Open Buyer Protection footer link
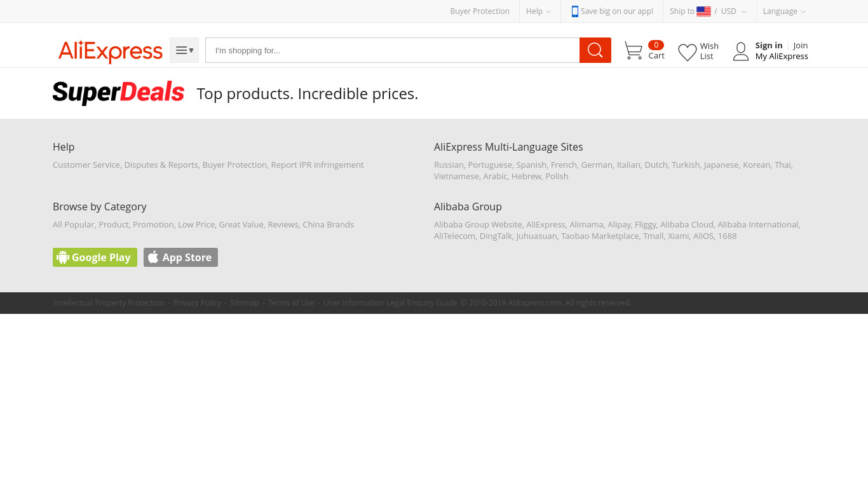 click(234, 165)
